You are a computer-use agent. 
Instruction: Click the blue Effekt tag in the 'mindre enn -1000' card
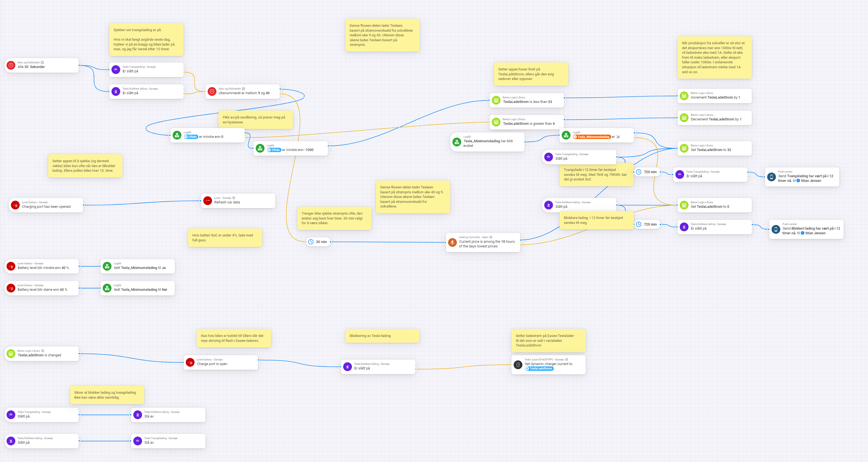[274, 150]
